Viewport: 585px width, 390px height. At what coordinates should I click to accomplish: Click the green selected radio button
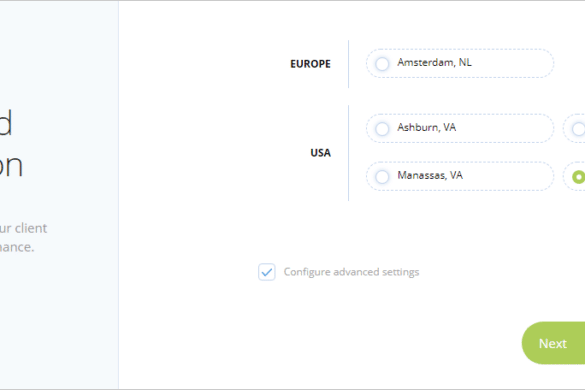pos(578,177)
